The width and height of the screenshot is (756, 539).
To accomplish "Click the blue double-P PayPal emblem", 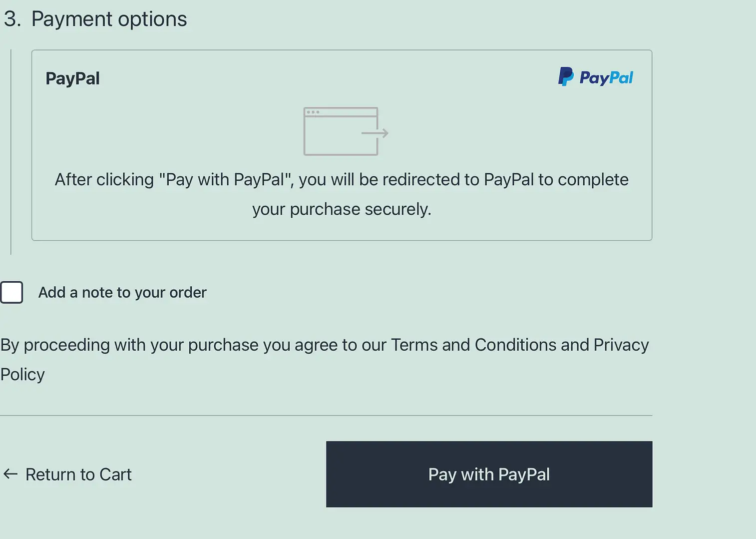I will click(x=566, y=76).
